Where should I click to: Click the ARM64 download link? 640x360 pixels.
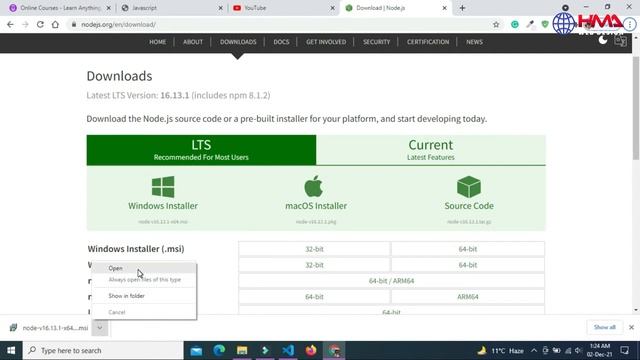pos(468,297)
